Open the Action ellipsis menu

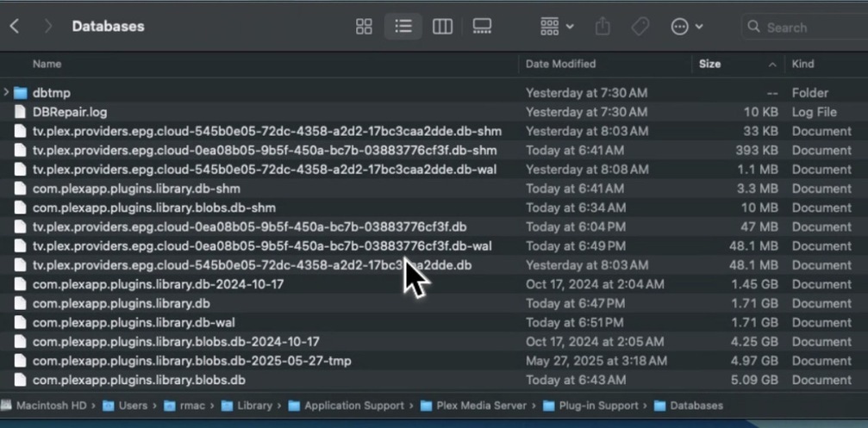pyautogui.click(x=687, y=27)
